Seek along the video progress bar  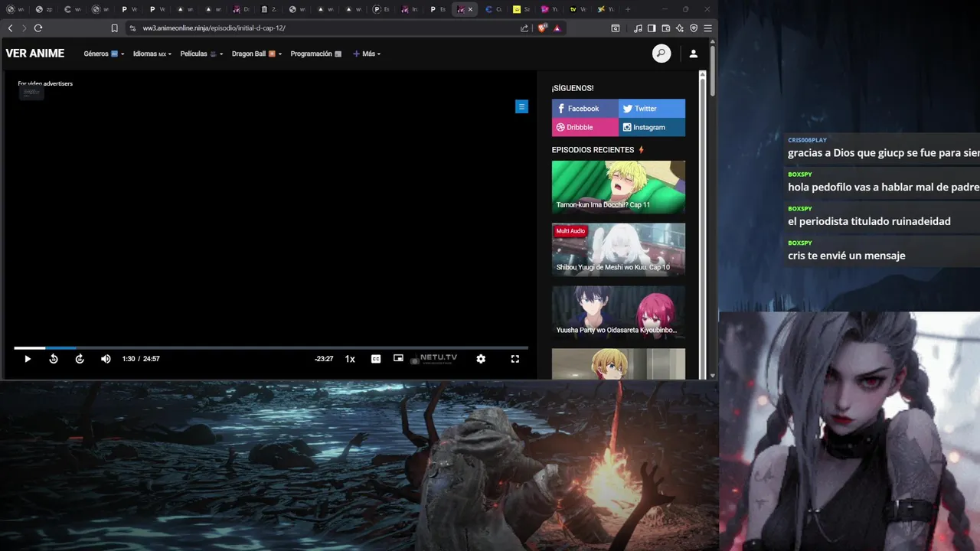pos(271,348)
